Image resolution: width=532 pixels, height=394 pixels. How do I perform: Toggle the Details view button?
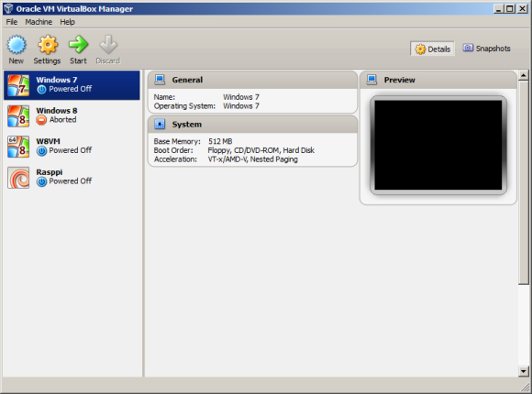tap(432, 49)
